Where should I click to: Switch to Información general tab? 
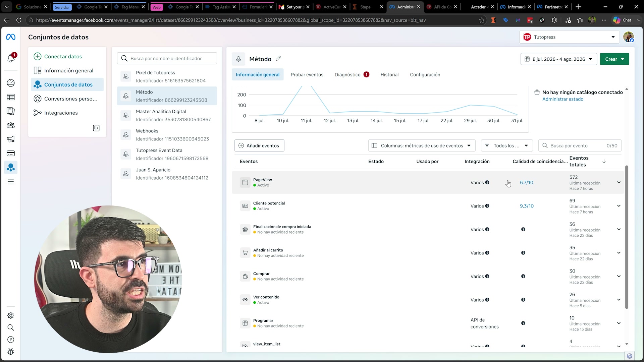[257, 74]
